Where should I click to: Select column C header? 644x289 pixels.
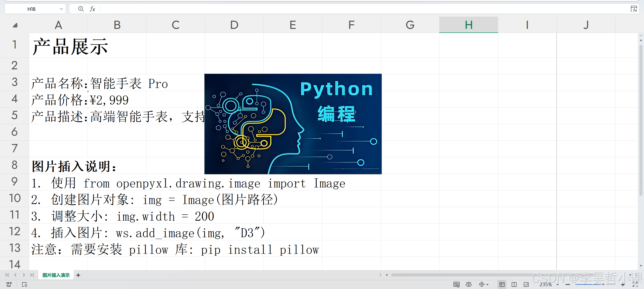click(176, 25)
